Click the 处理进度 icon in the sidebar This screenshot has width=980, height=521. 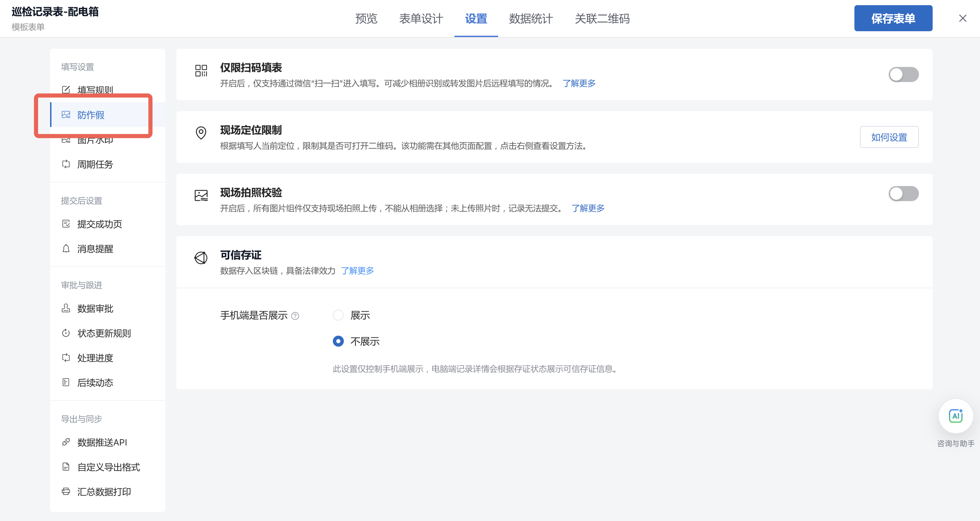pos(66,358)
